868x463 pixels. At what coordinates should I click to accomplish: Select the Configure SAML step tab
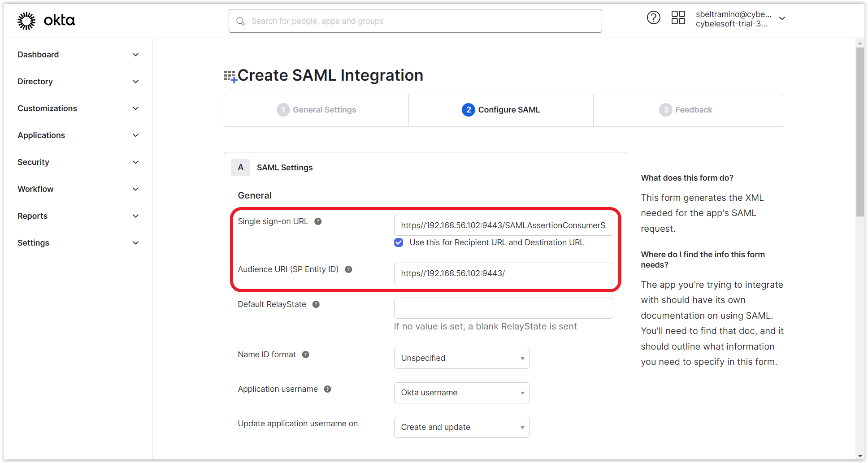click(x=501, y=110)
